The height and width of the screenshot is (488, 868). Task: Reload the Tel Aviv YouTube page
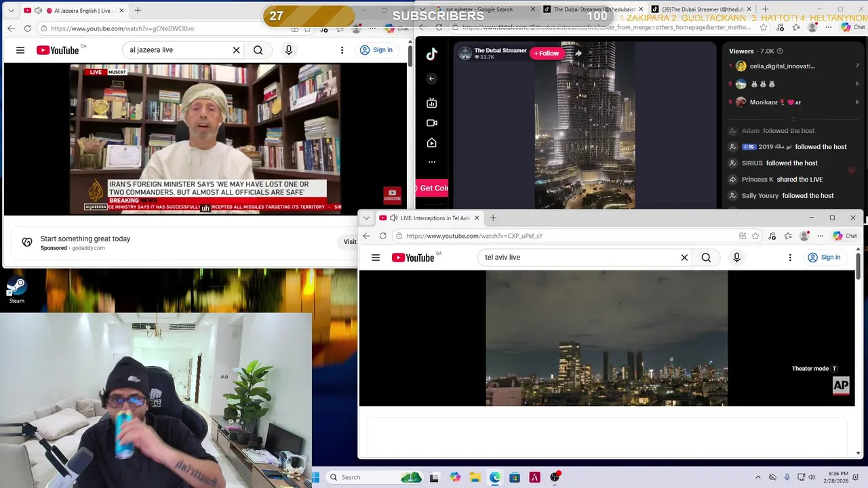(382, 236)
